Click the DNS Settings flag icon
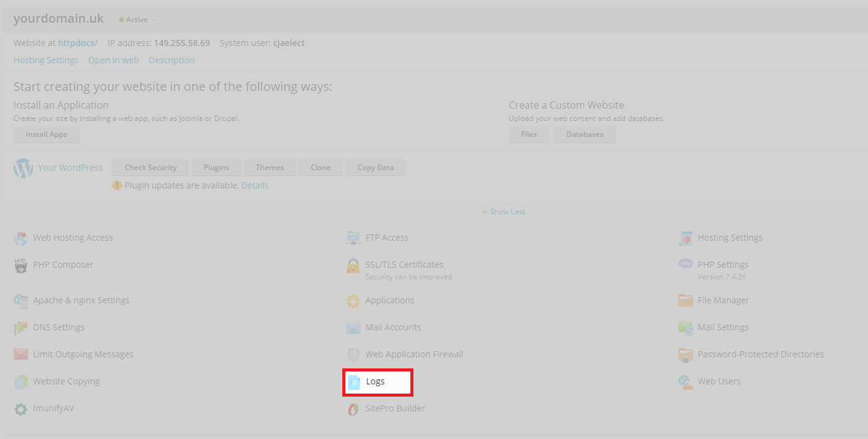Viewport: 868px width, 439px height. coord(21,328)
